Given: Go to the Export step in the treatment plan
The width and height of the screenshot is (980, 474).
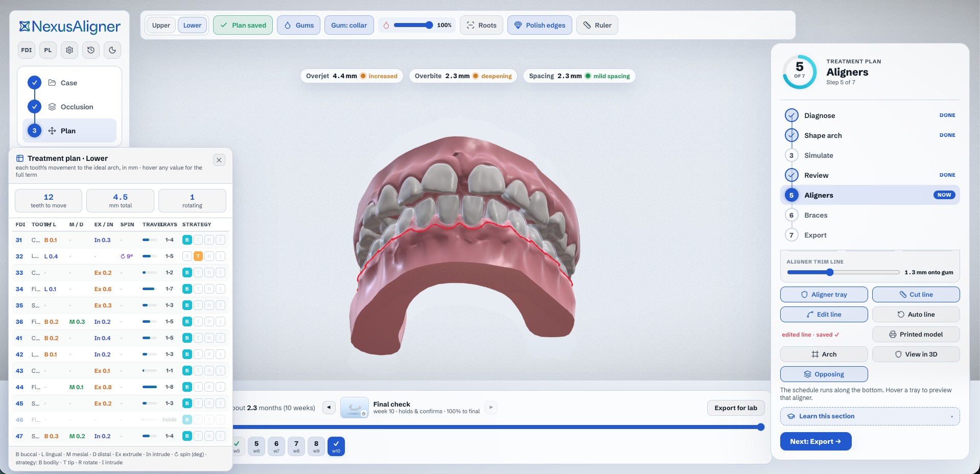Looking at the screenshot, I should (x=870, y=235).
